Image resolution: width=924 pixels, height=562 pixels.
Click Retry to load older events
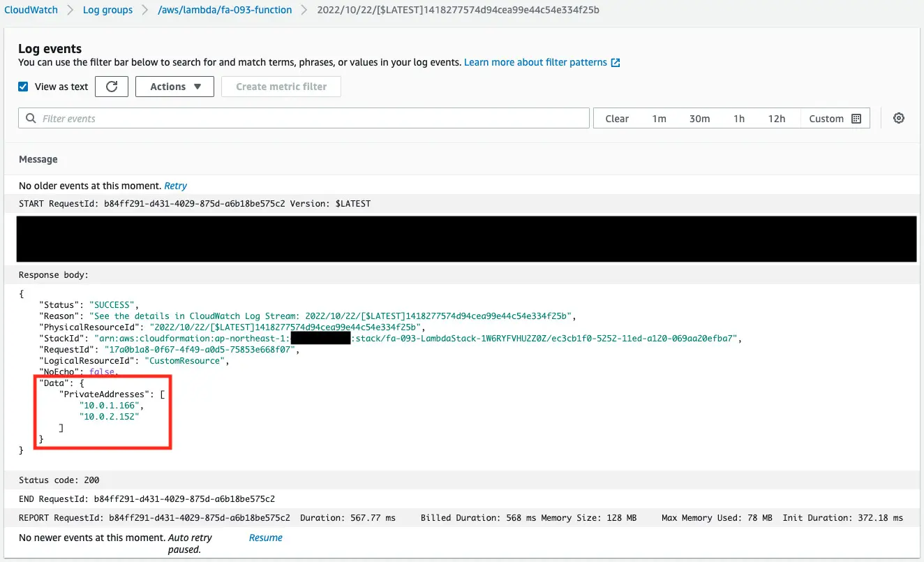(x=175, y=185)
